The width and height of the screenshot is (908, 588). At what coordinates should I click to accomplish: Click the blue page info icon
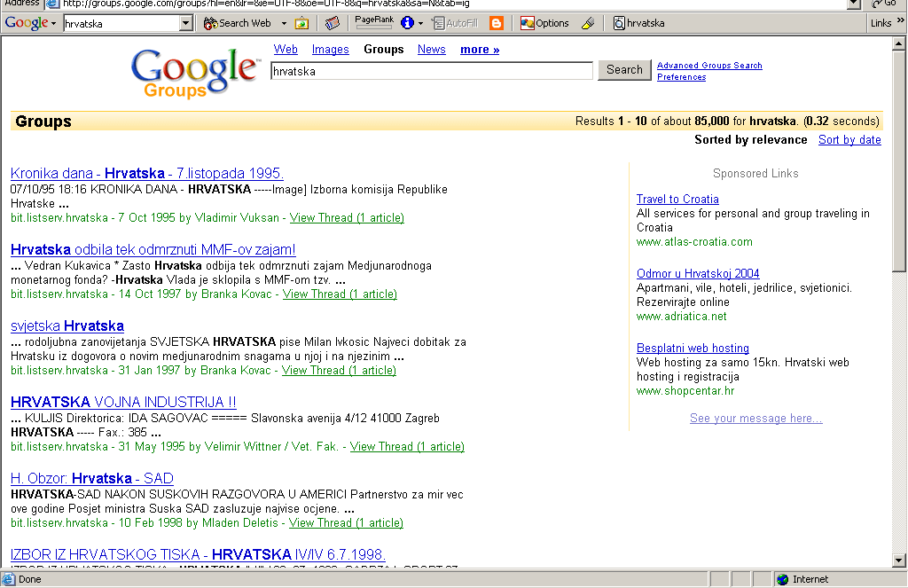point(408,23)
